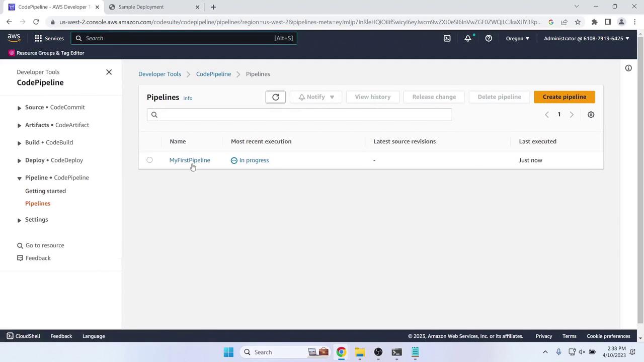Image resolution: width=644 pixels, height=362 pixels.
Task: Close the CodePipeline side navigation panel
Action: 109,72
